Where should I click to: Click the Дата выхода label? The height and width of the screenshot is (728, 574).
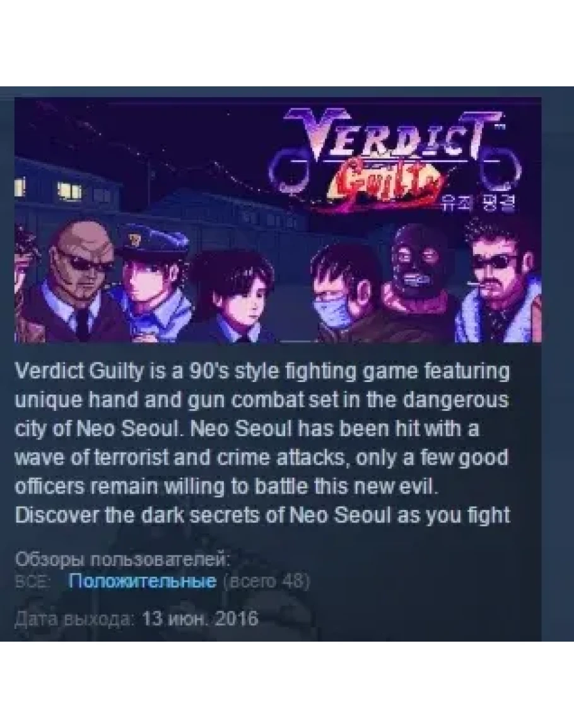click(75, 618)
